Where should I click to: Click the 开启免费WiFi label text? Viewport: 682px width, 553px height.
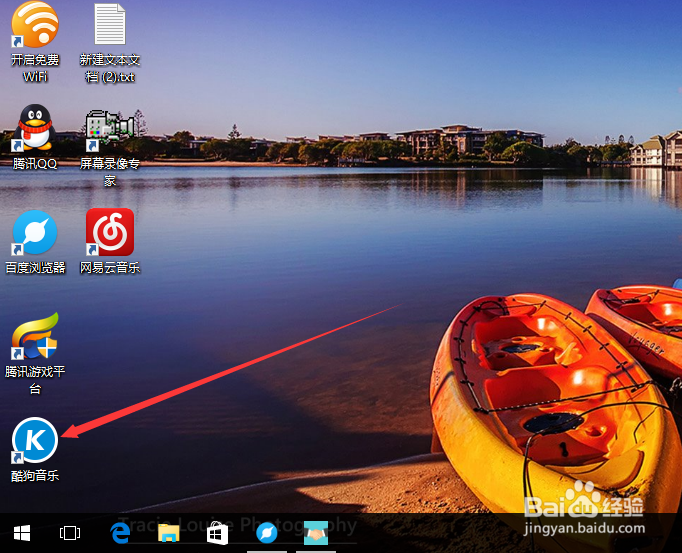click(x=35, y=68)
